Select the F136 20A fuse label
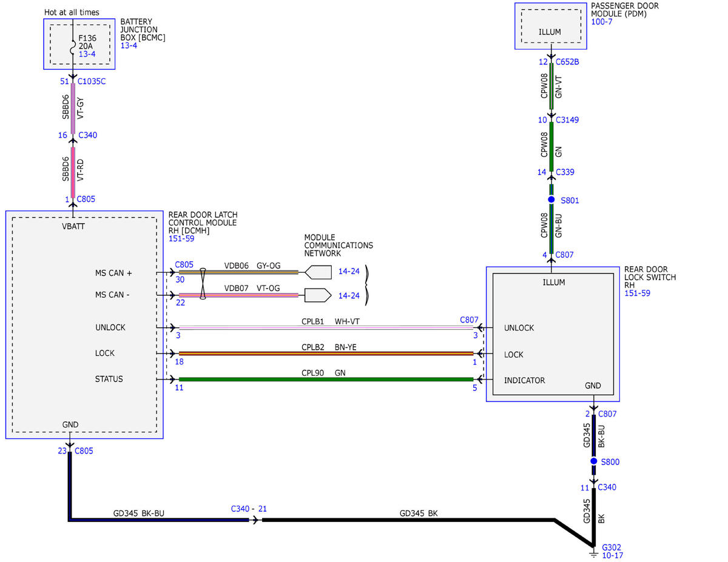The image size is (728, 562). [x=88, y=41]
